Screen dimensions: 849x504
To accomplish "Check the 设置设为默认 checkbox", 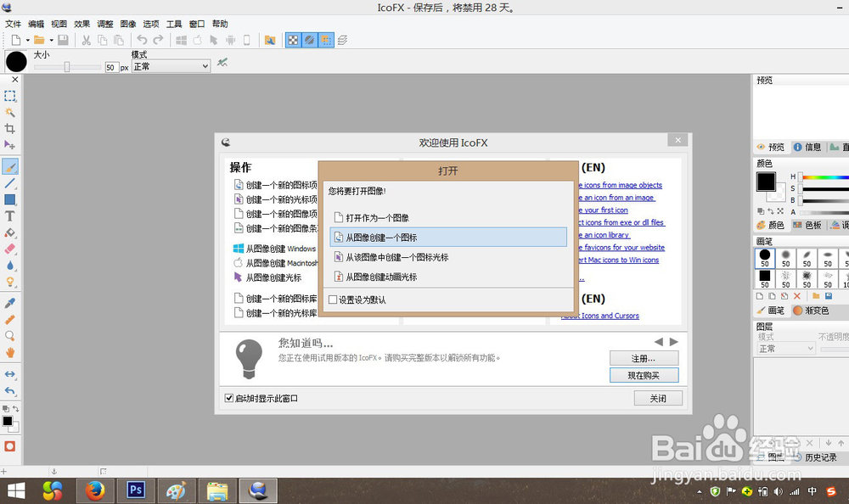I will 333,300.
